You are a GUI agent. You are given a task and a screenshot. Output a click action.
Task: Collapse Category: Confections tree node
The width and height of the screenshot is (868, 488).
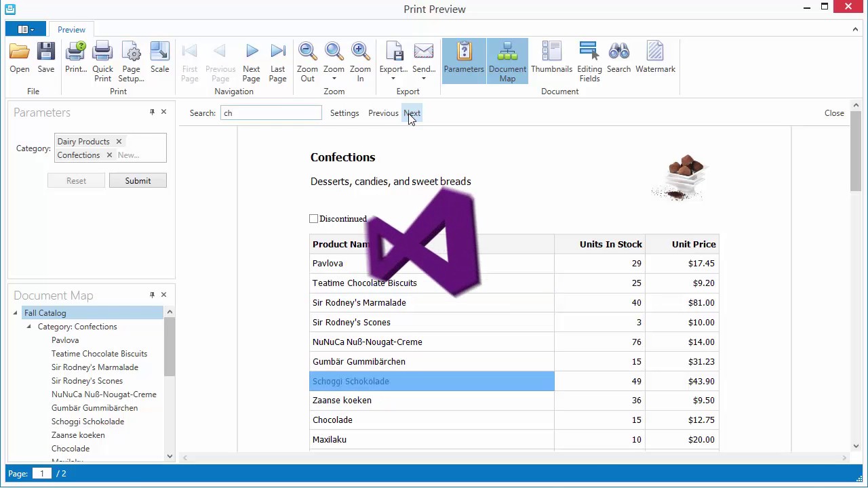[29, 327]
